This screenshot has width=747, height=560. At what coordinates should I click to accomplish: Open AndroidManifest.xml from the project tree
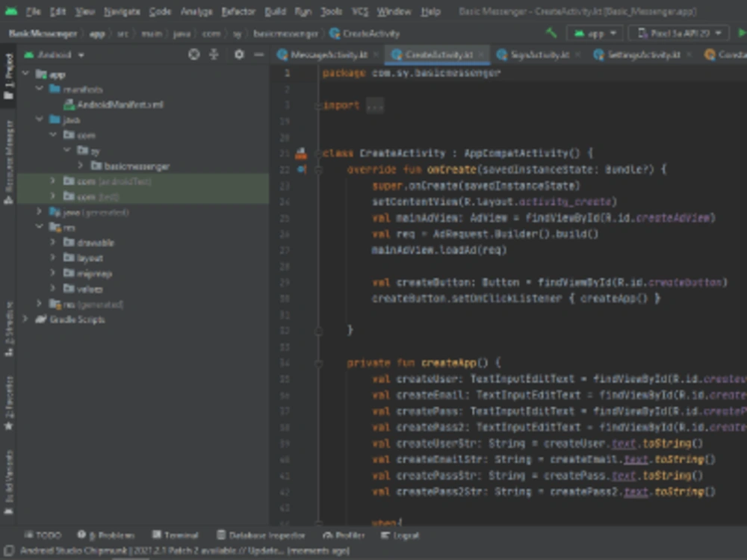click(x=120, y=105)
